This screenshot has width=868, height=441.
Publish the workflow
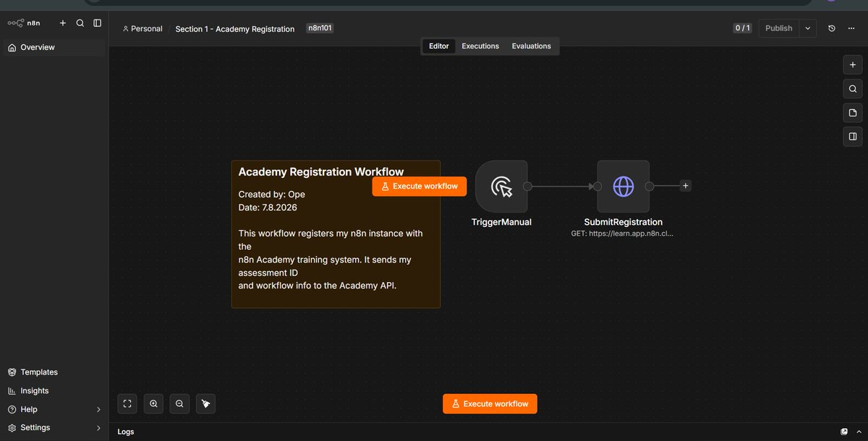coord(779,28)
